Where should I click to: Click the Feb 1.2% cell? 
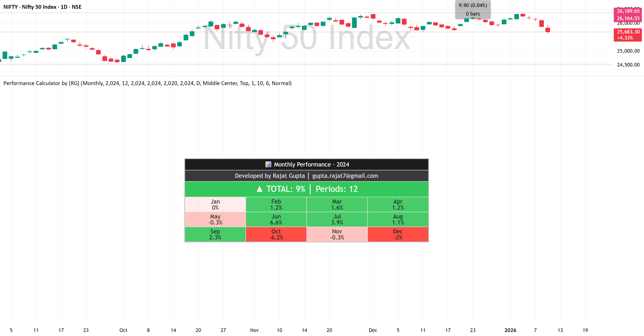[x=276, y=204]
